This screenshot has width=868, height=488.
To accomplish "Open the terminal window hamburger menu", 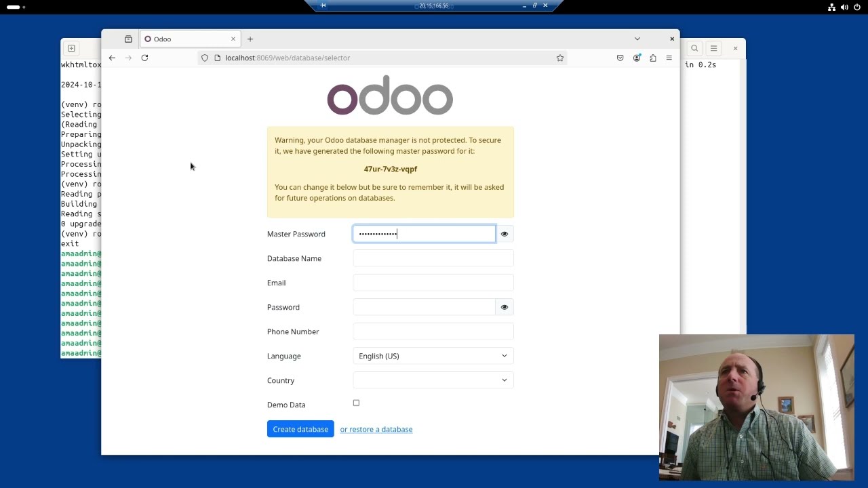I will pos(713,48).
